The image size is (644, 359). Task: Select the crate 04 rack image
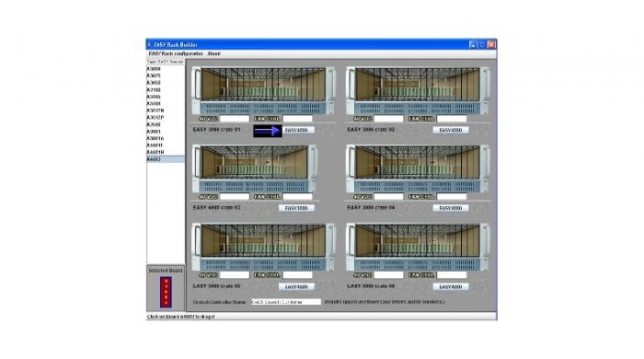click(418, 168)
